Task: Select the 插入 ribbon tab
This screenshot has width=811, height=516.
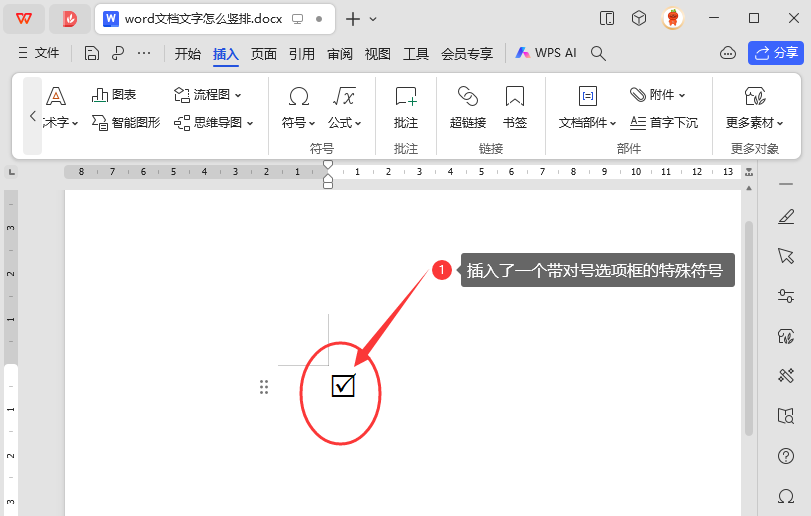Action: click(x=226, y=54)
